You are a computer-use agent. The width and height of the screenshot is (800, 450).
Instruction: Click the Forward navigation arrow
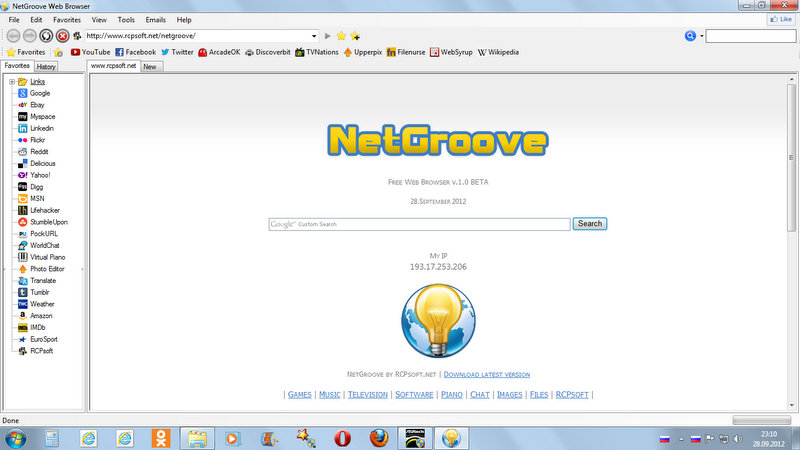tap(30, 36)
